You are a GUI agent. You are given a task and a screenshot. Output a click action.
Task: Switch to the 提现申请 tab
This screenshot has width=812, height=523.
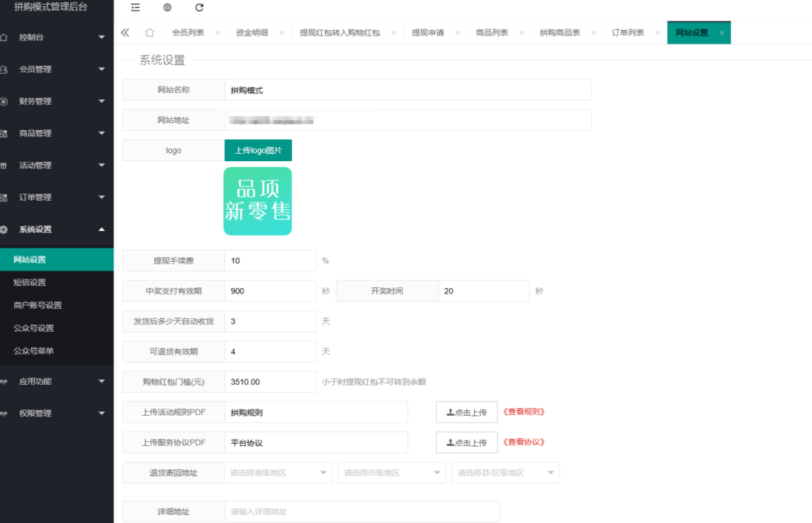coord(427,33)
